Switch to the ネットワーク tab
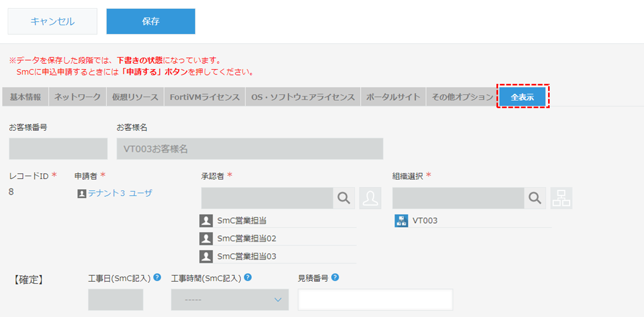 click(x=77, y=97)
